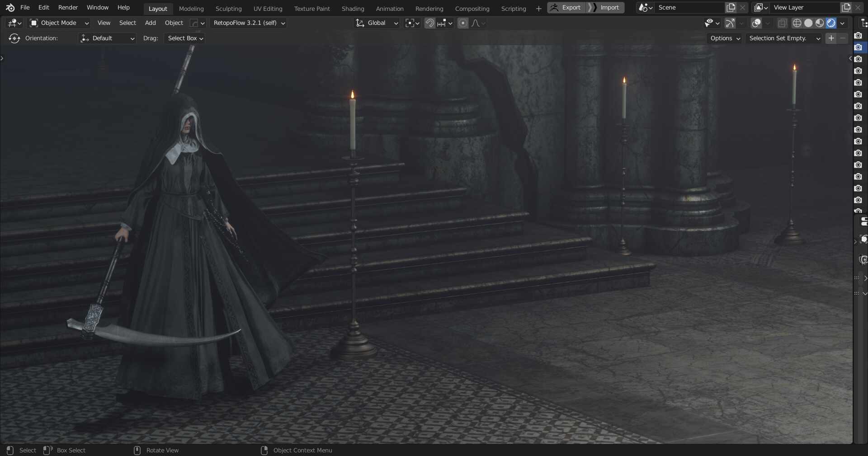Switch to the Sculpting workspace tab
The image size is (868, 456).
[228, 9]
